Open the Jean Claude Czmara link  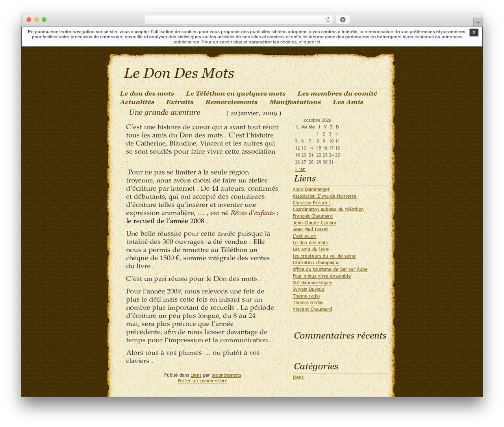point(314,223)
